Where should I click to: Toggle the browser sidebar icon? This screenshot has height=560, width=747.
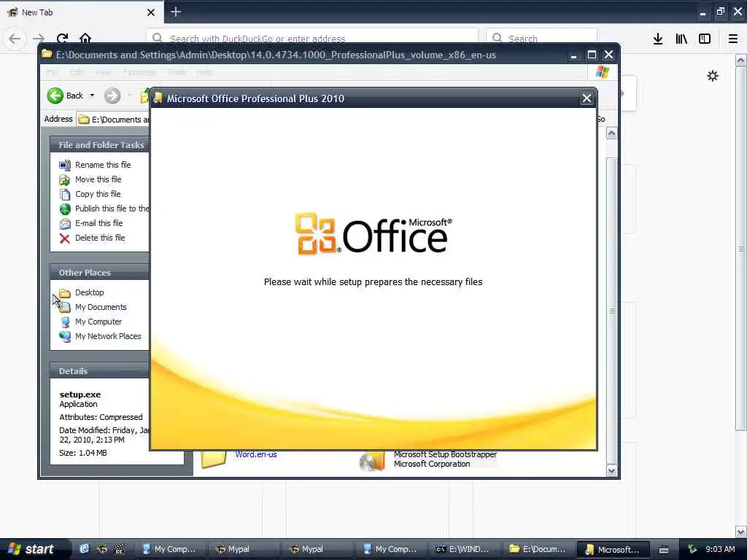(705, 39)
